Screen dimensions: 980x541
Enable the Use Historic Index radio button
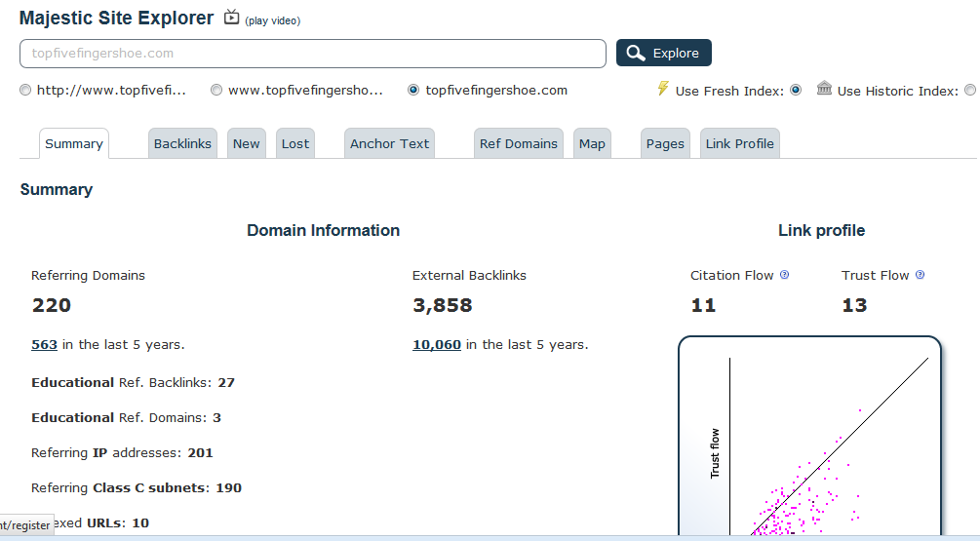(970, 90)
